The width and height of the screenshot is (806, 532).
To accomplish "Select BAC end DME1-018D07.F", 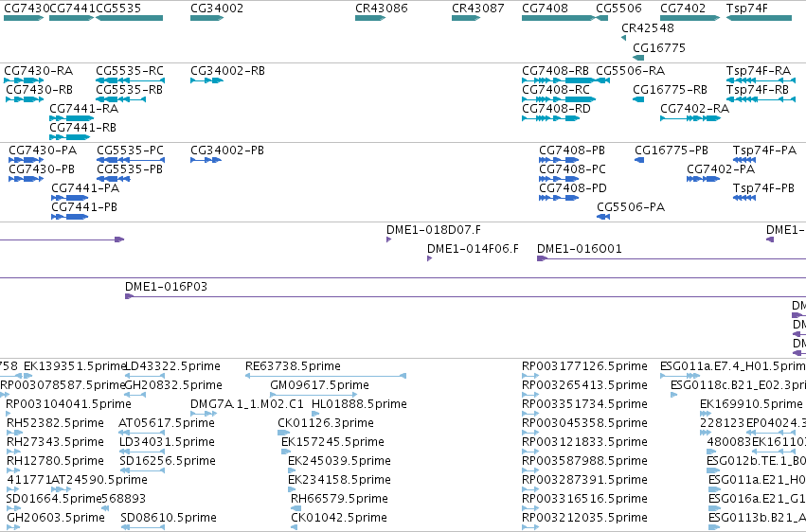I will [x=434, y=230].
